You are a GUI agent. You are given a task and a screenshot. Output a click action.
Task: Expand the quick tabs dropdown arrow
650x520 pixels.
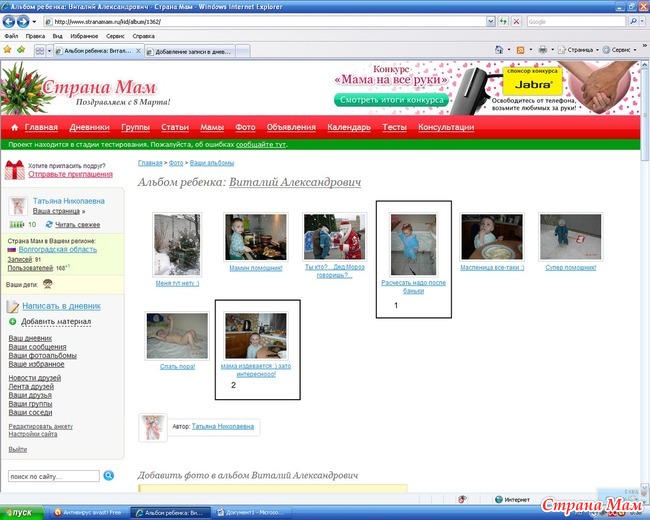click(49, 49)
